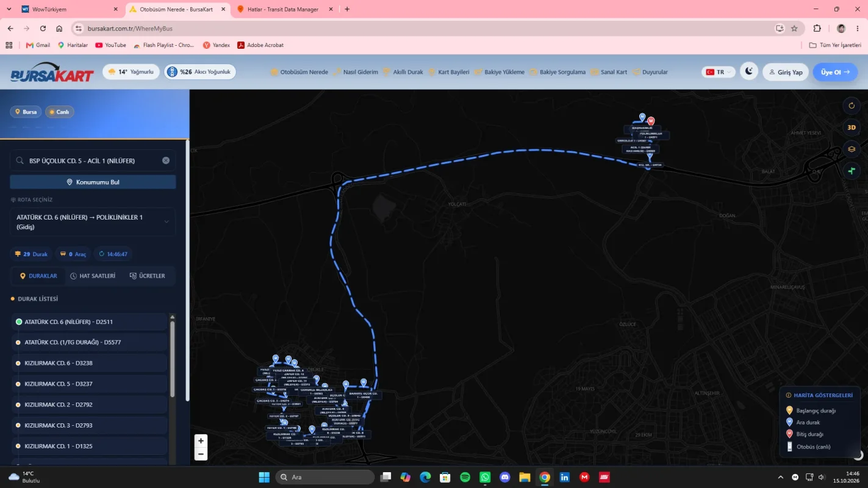868x488 pixels.
Task: Open Spotify from the taskbar
Action: coord(465,477)
